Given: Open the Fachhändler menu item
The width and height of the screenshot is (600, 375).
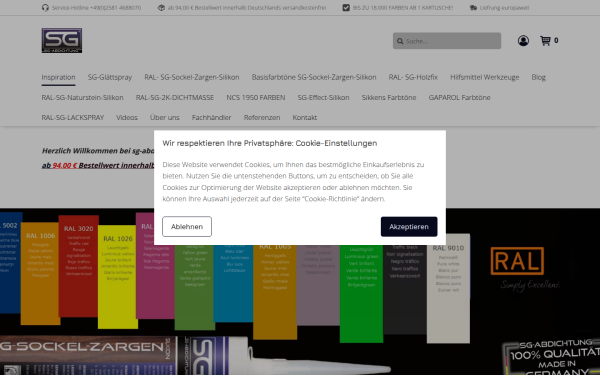Looking at the screenshot, I should tap(212, 117).
